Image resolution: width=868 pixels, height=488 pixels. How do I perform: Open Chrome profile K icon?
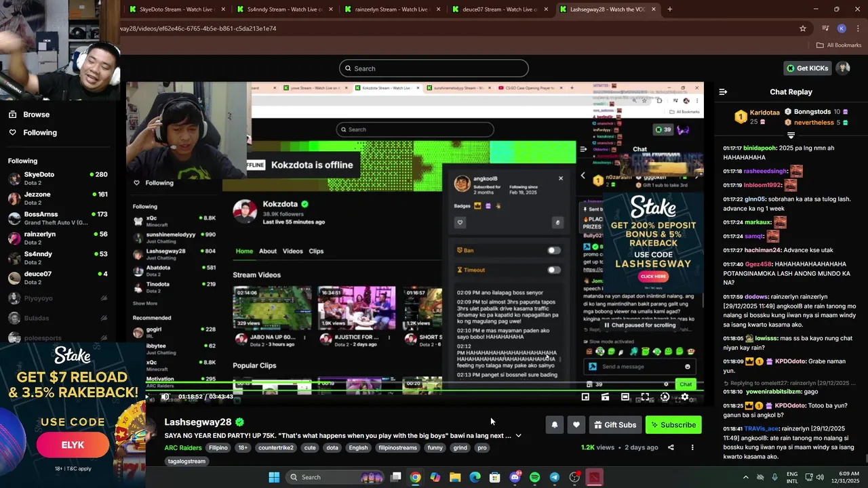pyautogui.click(x=842, y=28)
